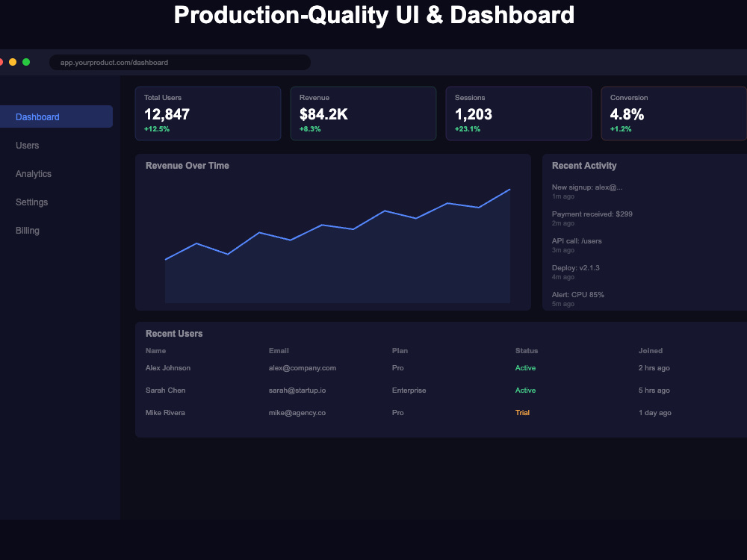Open the Dashboard sidebar item
Viewport: 747px width, 560px height.
(x=56, y=116)
